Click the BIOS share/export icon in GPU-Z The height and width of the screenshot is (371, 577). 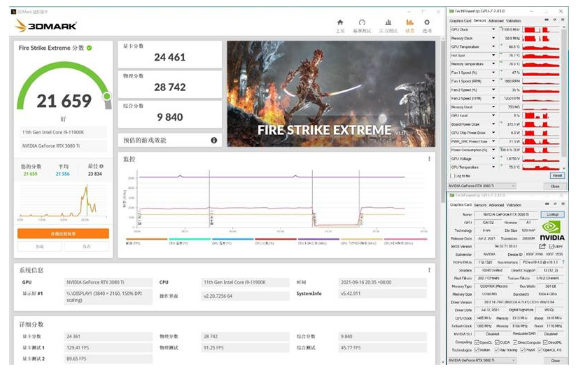(x=542, y=246)
